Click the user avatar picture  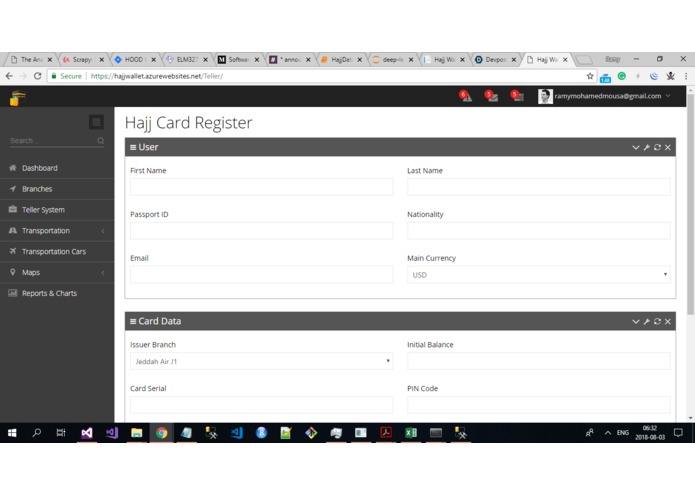545,96
